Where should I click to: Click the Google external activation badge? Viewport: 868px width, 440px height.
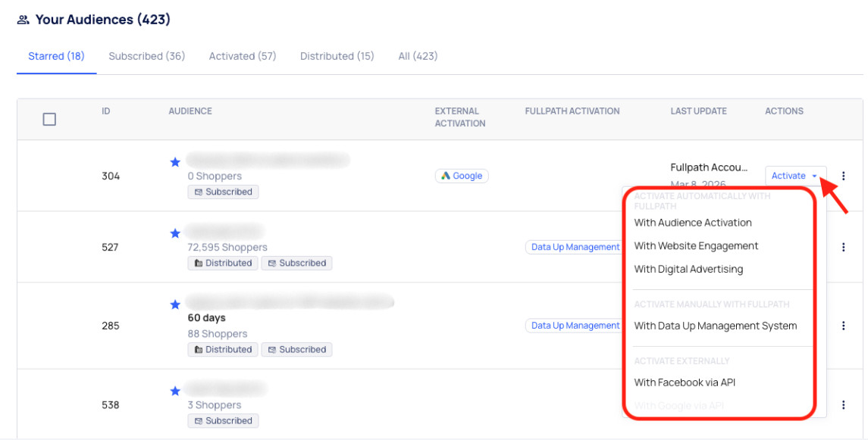click(x=462, y=176)
